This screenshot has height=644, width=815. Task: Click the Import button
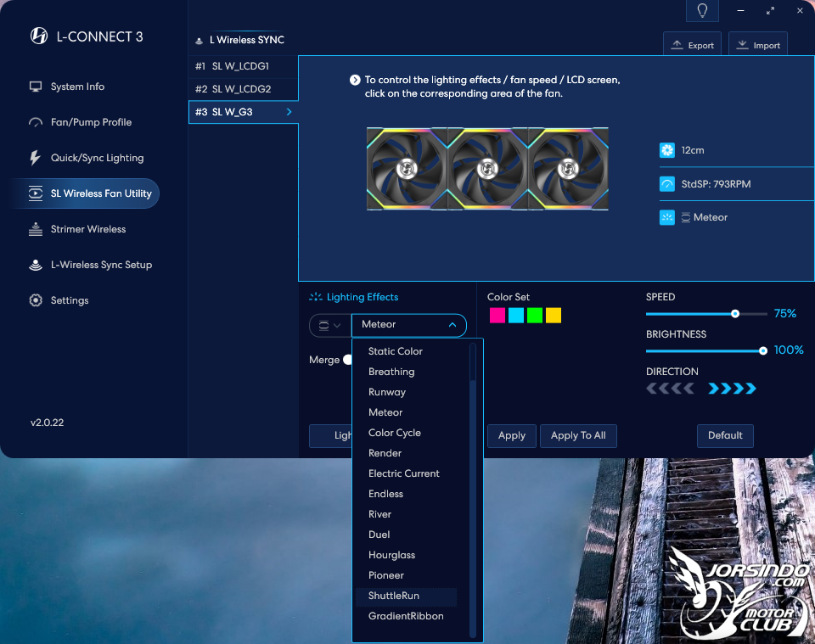[758, 45]
